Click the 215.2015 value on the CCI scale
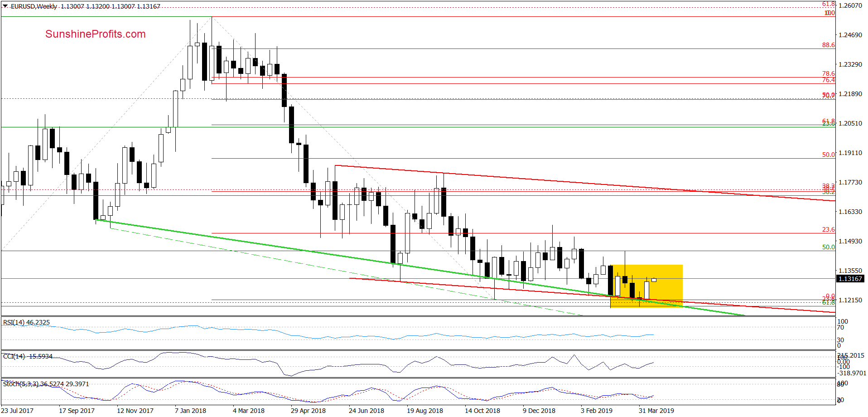The height and width of the screenshot is (417, 868). click(x=851, y=355)
